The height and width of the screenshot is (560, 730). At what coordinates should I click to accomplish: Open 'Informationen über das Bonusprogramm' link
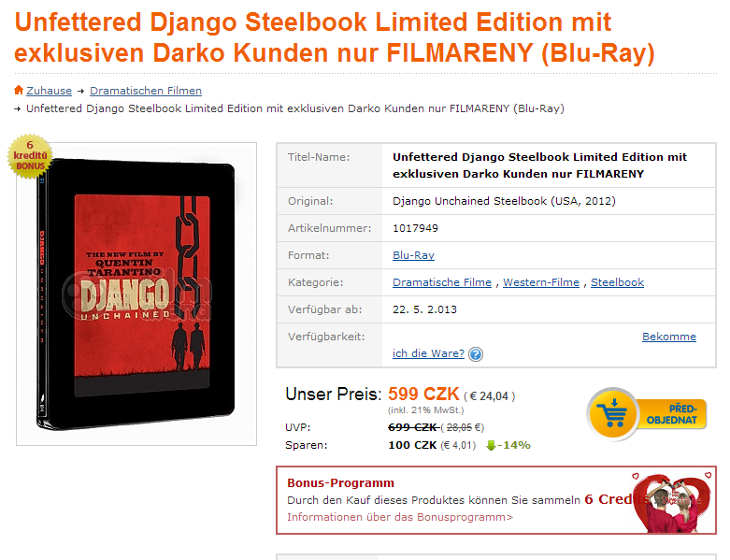coord(400,517)
